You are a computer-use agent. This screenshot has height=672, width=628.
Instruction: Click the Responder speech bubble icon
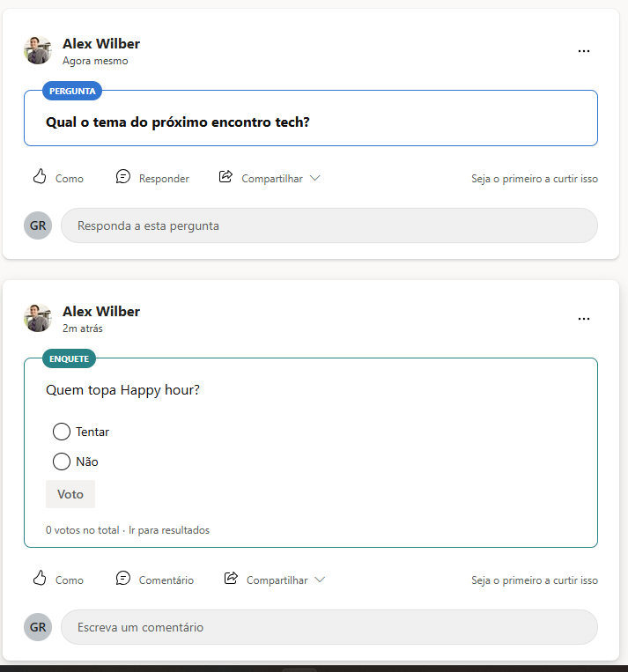(123, 177)
